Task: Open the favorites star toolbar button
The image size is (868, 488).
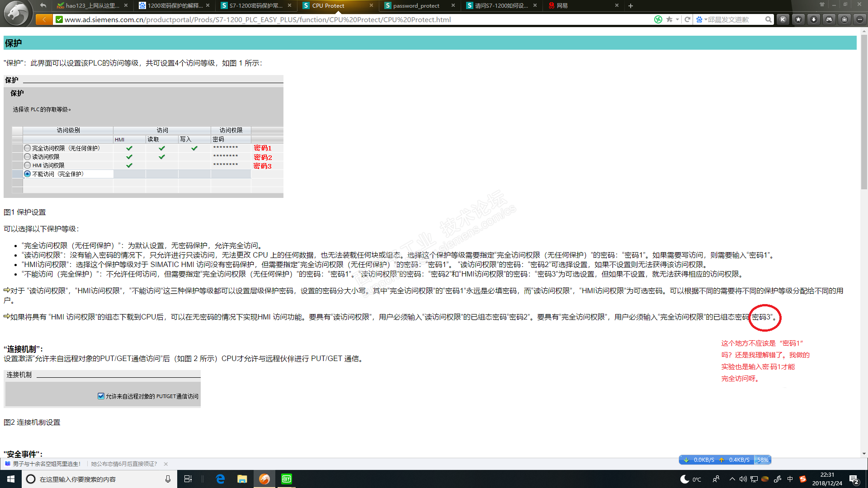Action: (x=798, y=19)
